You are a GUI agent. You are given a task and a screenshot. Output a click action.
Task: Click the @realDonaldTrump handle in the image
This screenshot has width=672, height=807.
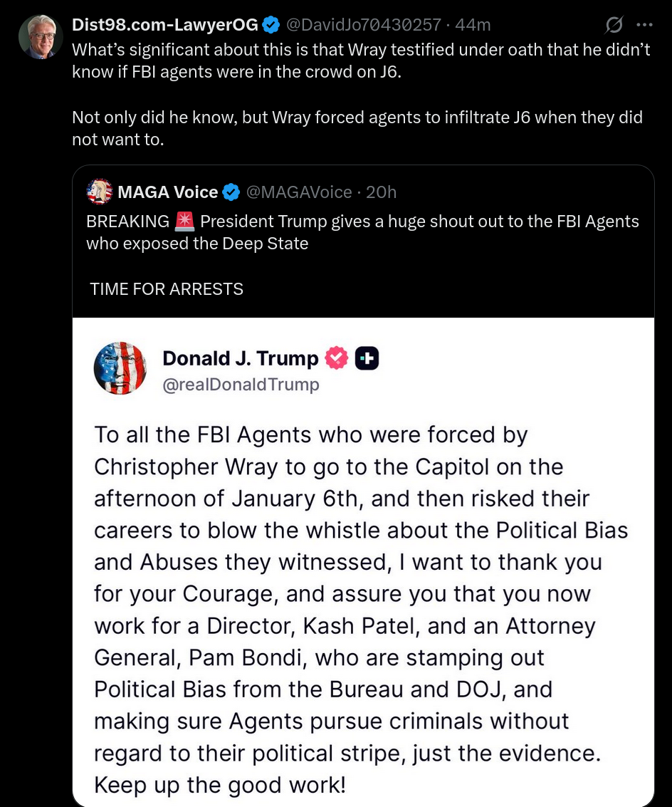click(x=241, y=385)
